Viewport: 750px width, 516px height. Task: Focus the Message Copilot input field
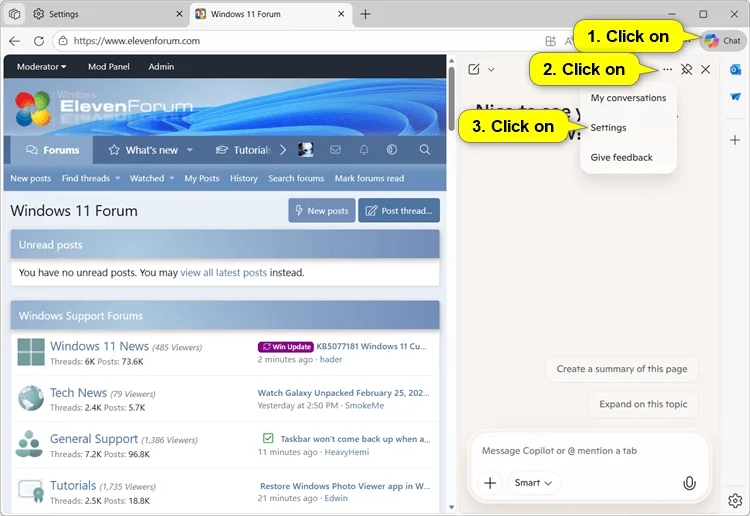588,450
